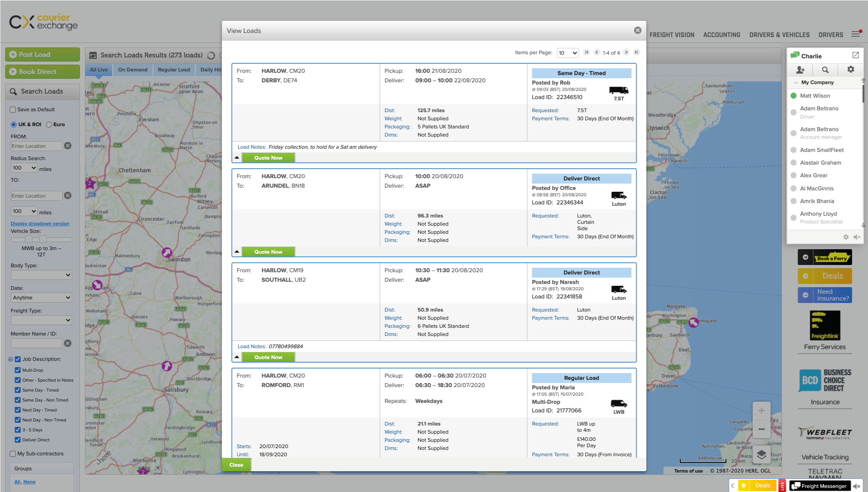Click the search magnifier icon in chat panel
Viewport: 868px width, 492px height.
click(x=825, y=70)
